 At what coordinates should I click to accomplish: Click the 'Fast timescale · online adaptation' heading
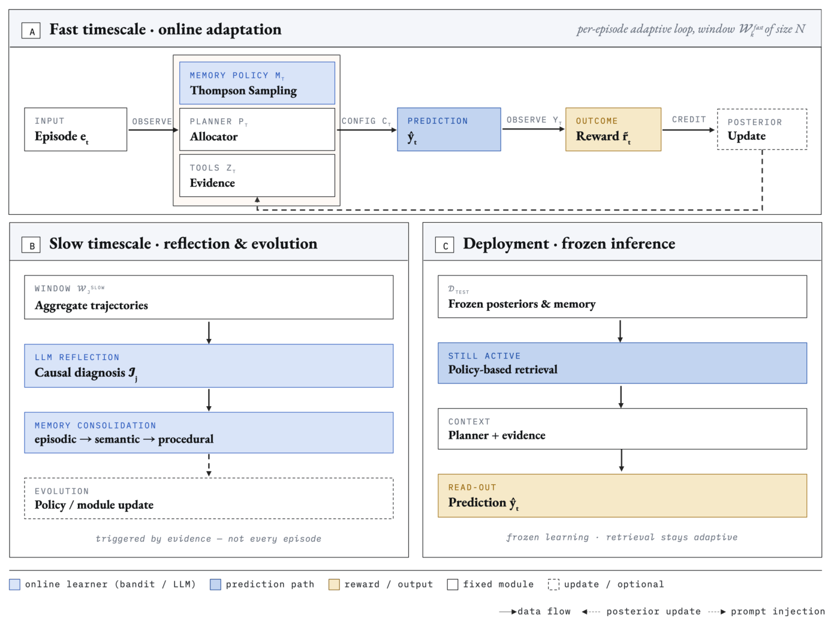(165, 29)
